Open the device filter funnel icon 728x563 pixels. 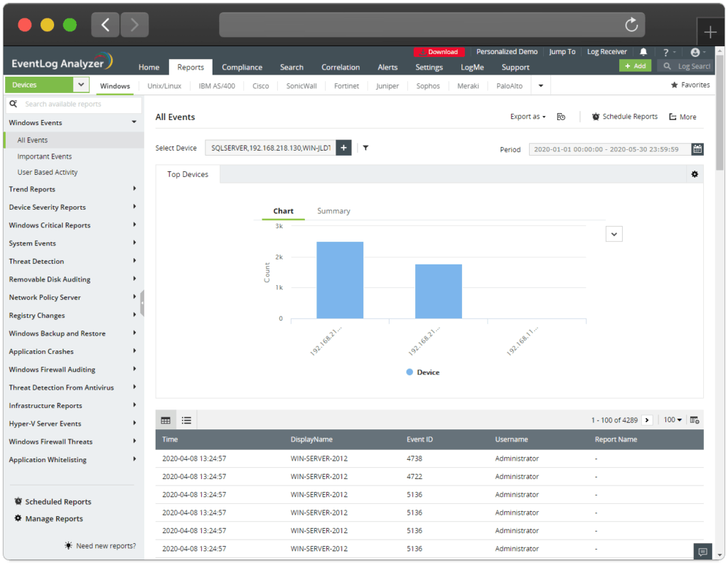[366, 148]
